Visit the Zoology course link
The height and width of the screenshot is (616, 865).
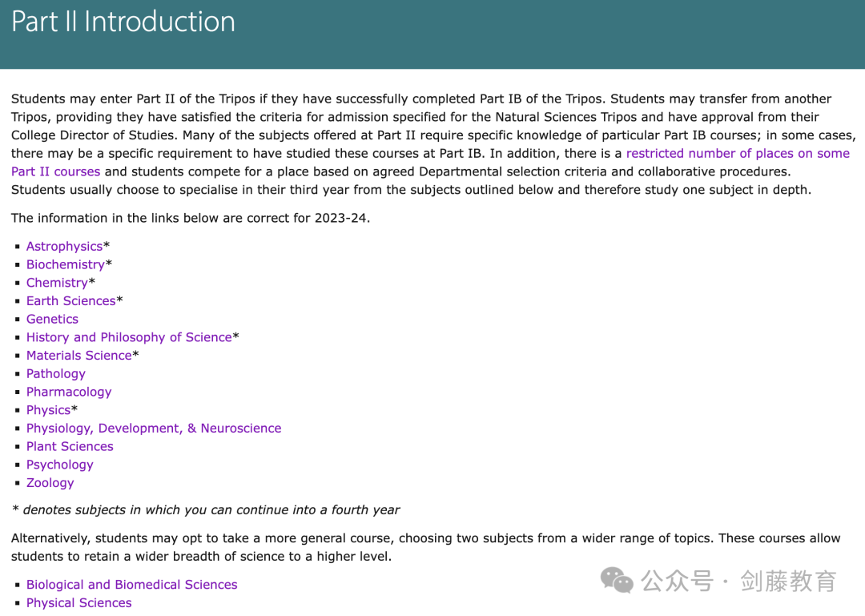pyautogui.click(x=50, y=483)
